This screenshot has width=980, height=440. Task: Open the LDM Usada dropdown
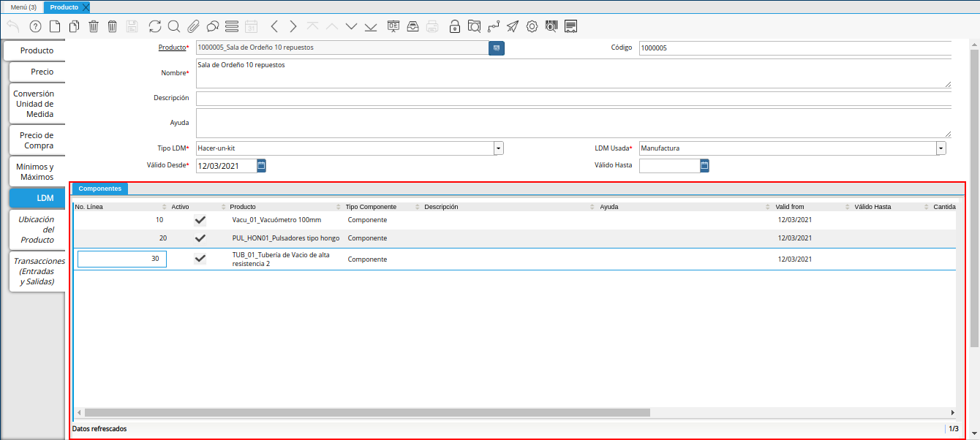coord(941,148)
